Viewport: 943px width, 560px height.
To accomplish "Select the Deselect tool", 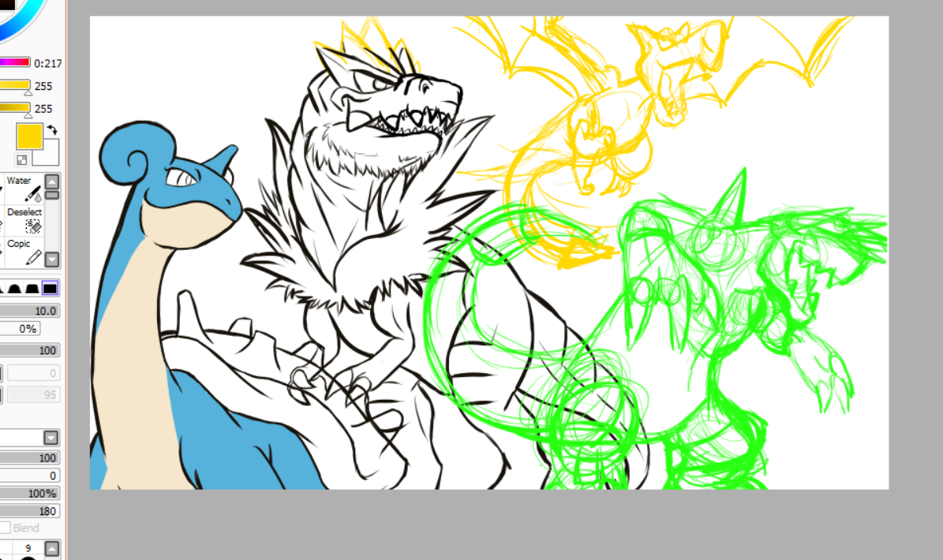I will [x=23, y=220].
